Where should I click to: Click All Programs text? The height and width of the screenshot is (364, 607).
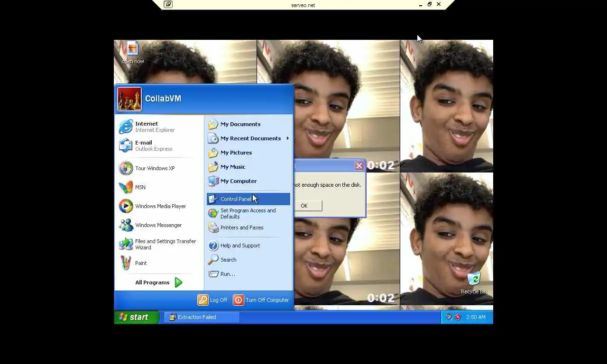[x=152, y=282]
